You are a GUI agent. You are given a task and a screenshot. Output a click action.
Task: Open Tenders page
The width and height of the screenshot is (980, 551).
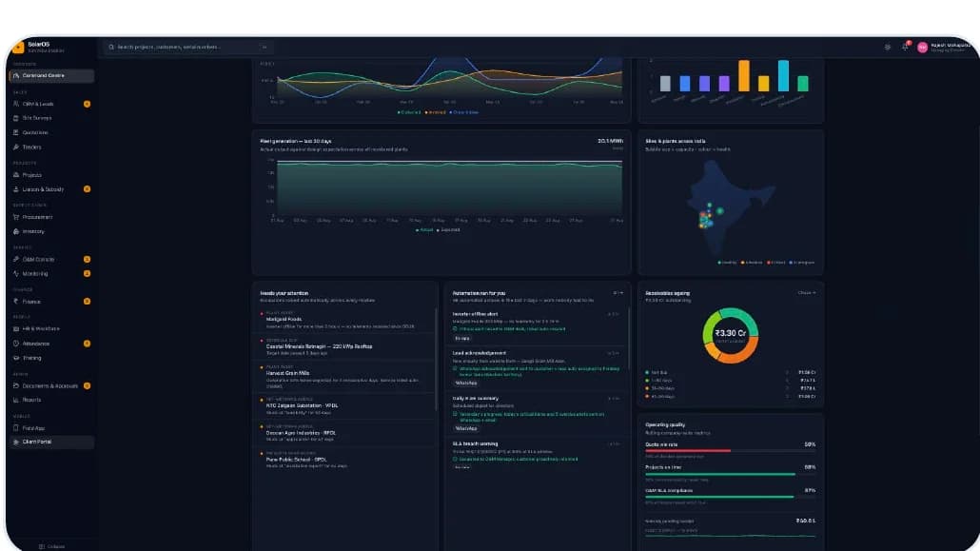[x=52, y=147]
